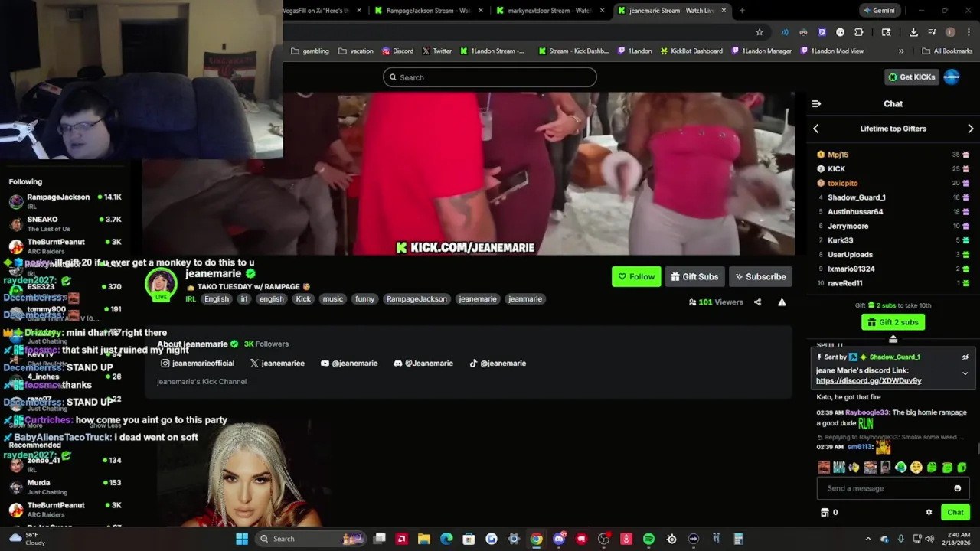Open the emoji picker in message box

click(957, 488)
